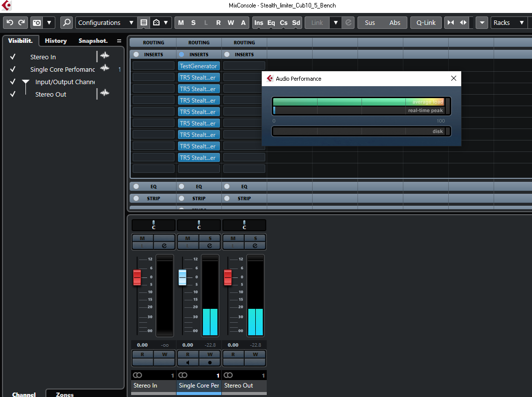Click the channel types filter icon
The image size is (532, 397).
click(157, 23)
